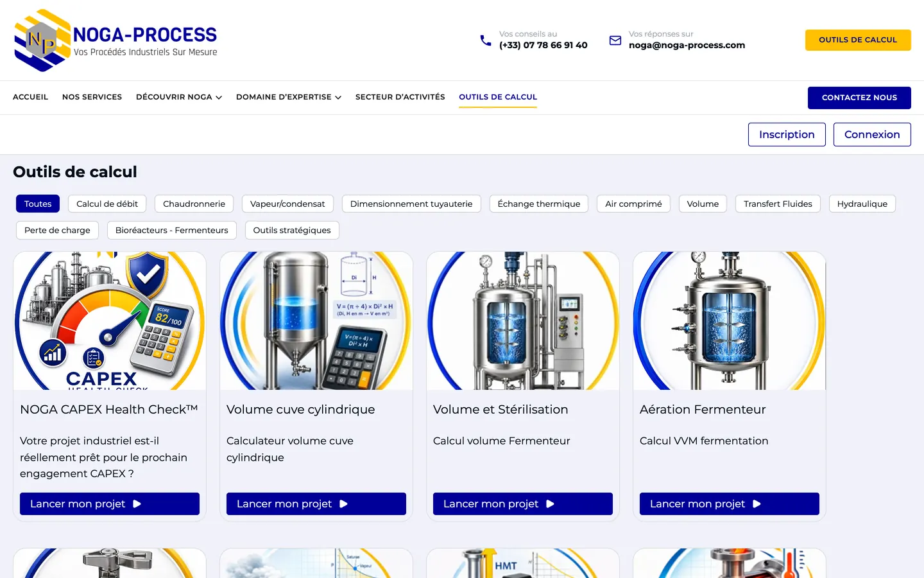Select the Toutes filter
The width and height of the screenshot is (924, 578).
pos(38,204)
